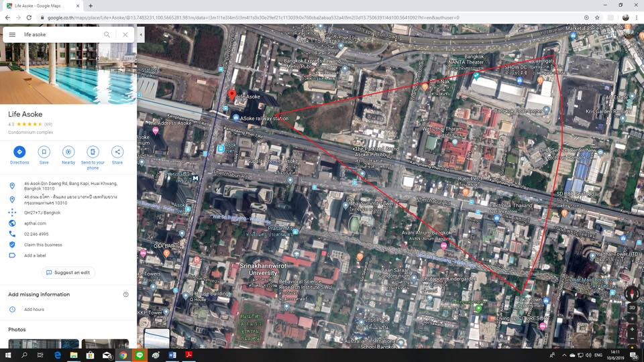644x362 pixels.
Task: Collapse the side panel arrow
Action: 141,34
